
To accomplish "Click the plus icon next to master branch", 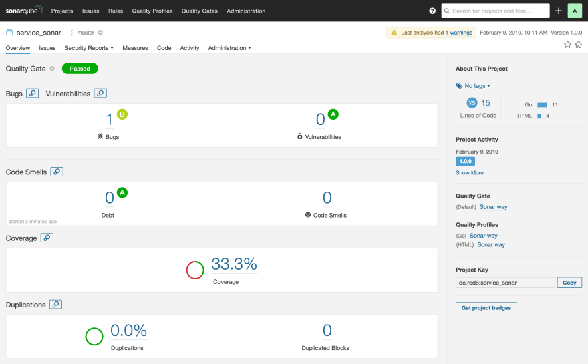I will point(100,33).
